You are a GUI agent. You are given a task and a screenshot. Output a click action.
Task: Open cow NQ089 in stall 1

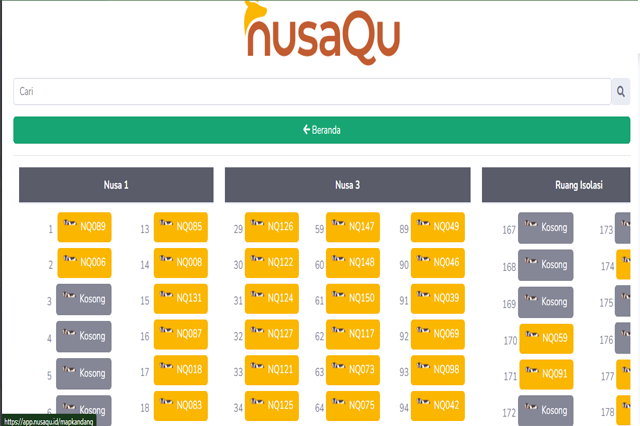(84, 227)
